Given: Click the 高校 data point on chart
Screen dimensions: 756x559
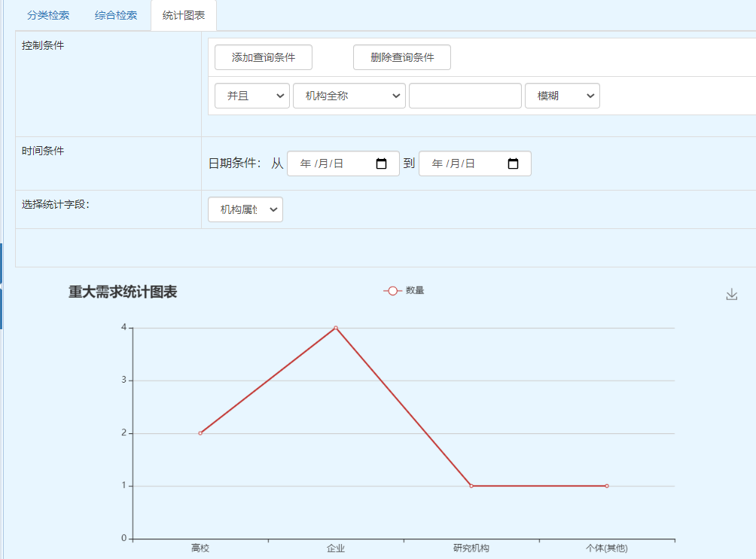Looking at the screenshot, I should tap(200, 433).
